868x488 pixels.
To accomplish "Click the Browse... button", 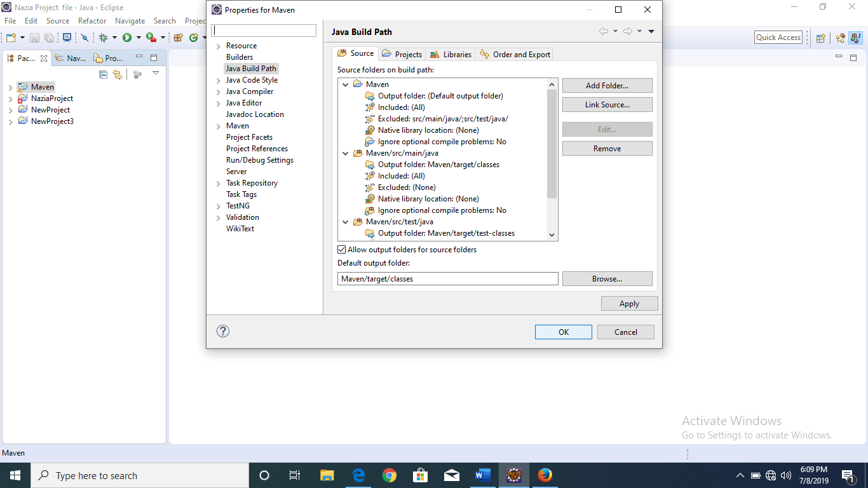I will click(x=607, y=278).
